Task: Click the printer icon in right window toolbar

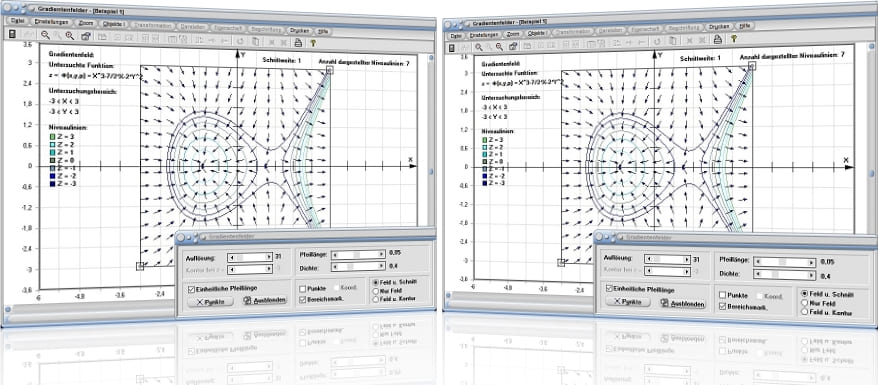Action: pos(716,39)
